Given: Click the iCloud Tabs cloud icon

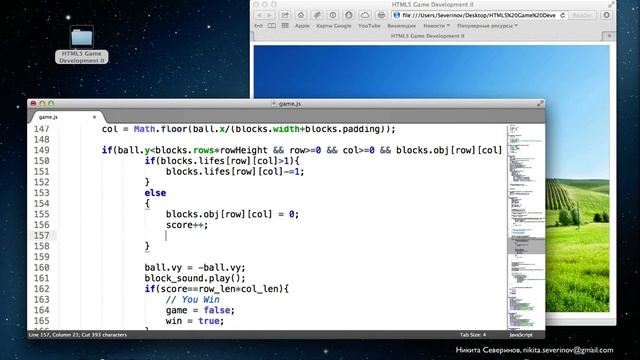Looking at the screenshot, I should 365,15.
